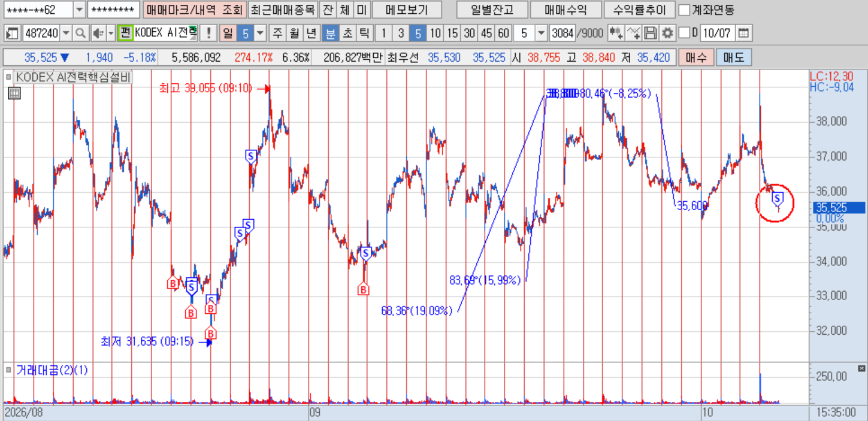Open the 수익률추이 tab
This screenshot has width=868, height=421.
click(x=639, y=10)
